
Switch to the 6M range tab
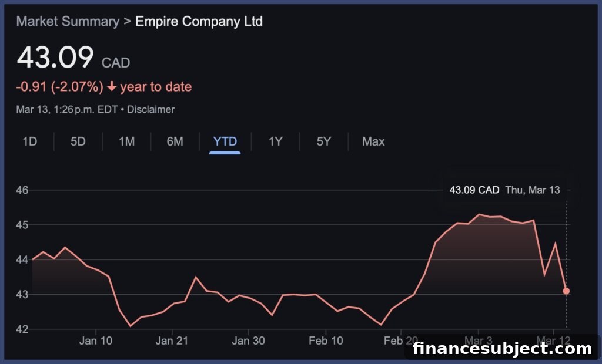[175, 141]
